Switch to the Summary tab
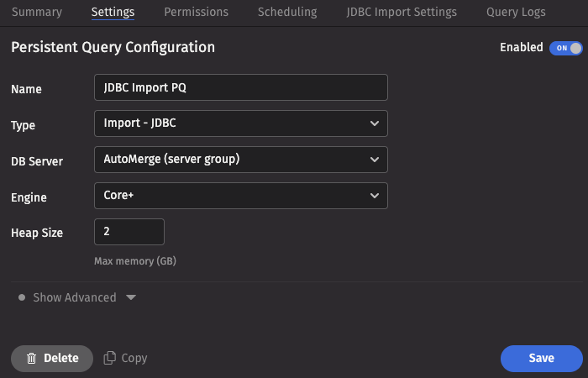 37,12
